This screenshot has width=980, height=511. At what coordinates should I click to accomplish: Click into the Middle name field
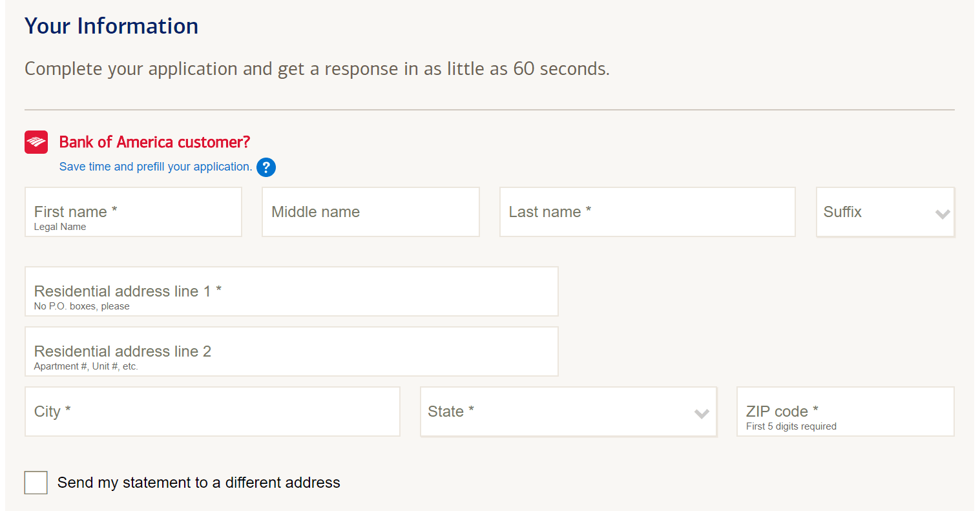click(370, 212)
